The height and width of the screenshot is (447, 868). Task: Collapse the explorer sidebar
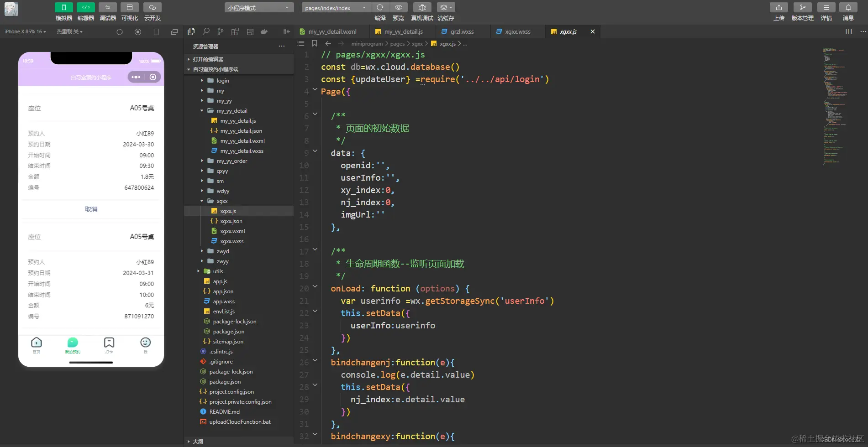[286, 31]
